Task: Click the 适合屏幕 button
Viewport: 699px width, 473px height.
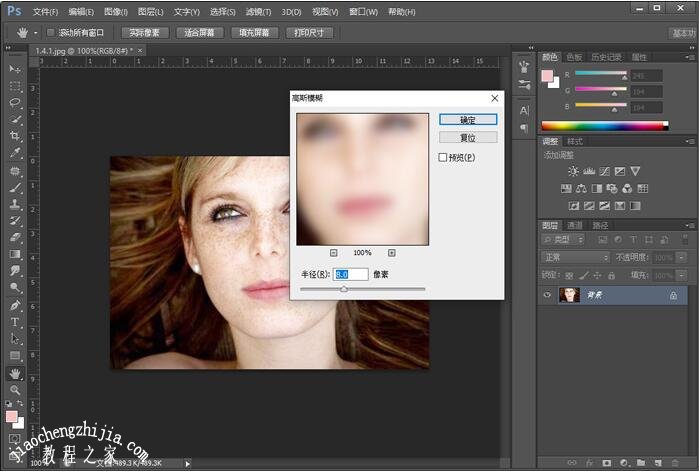Action: click(199, 32)
